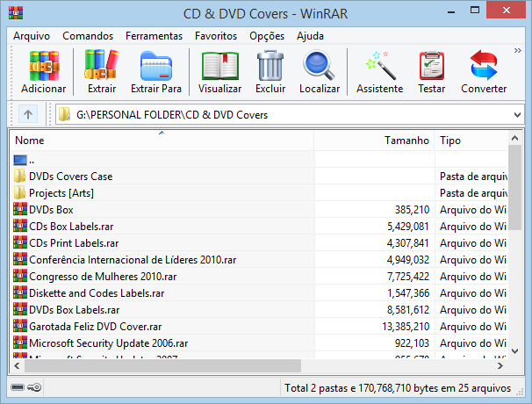Sort by Tamanho column header
This screenshot has height=404, width=532.
tap(374, 141)
